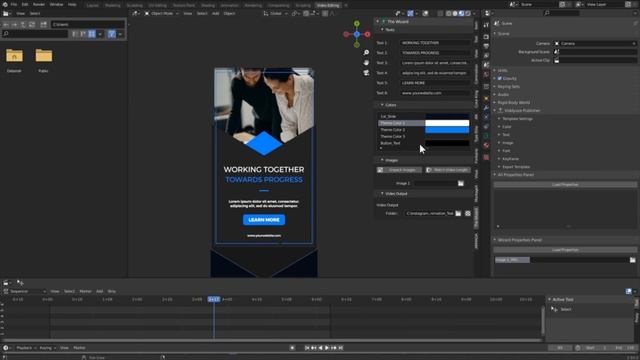Open the Theme Color 2 blue swatch
This screenshot has width=640, height=360.
click(447, 130)
